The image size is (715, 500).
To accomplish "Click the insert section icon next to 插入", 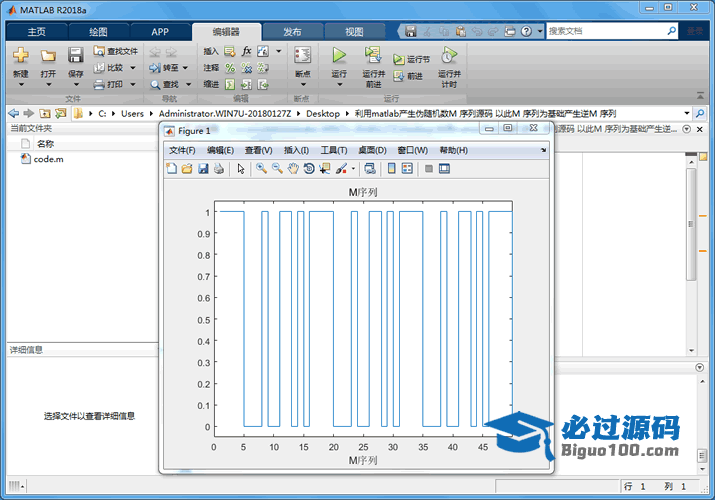I will click(x=230, y=52).
